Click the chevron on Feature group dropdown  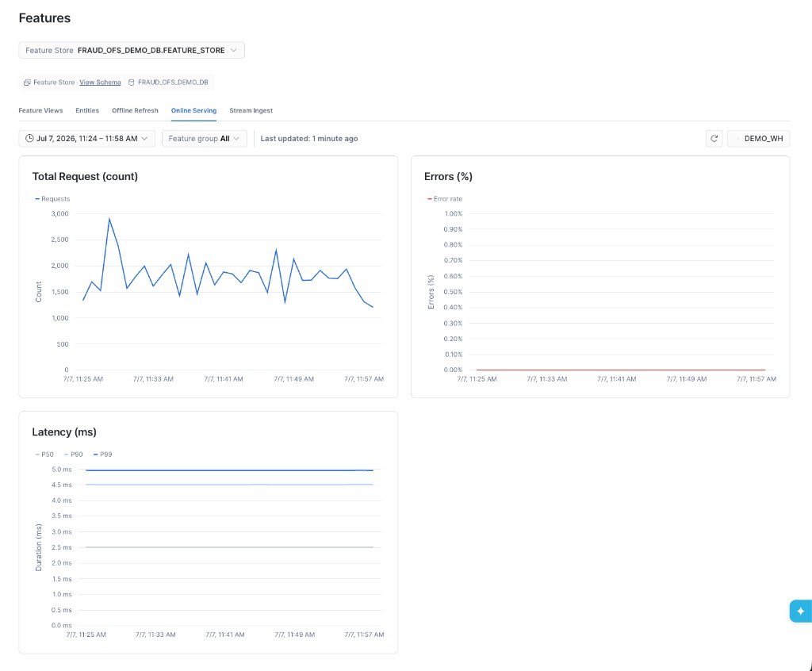point(236,138)
